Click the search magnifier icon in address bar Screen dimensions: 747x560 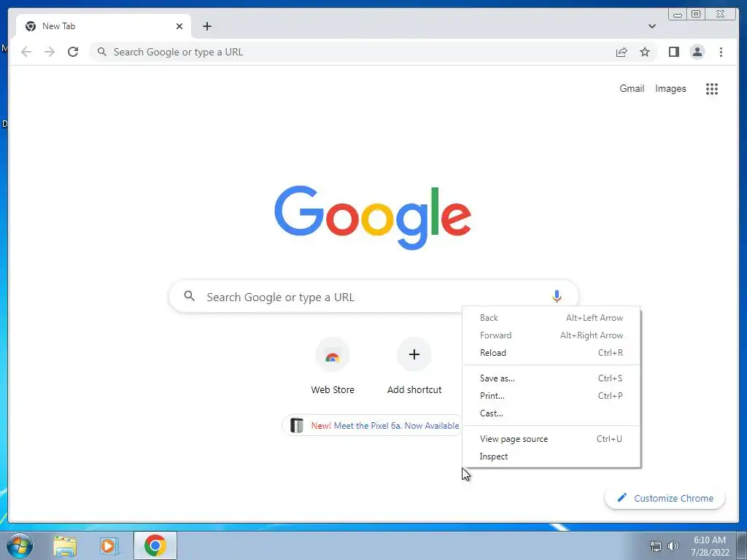point(101,52)
